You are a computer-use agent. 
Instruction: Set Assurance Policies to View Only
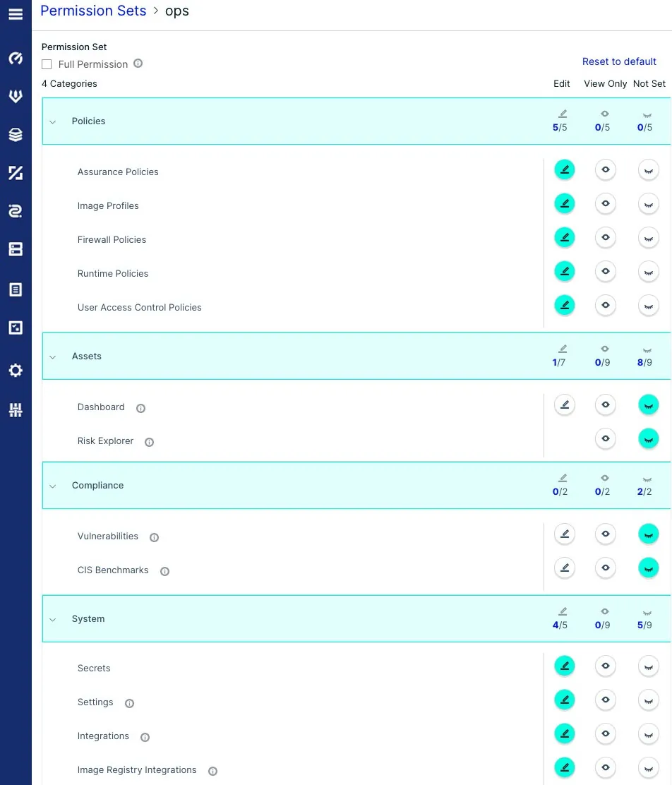[606, 169]
